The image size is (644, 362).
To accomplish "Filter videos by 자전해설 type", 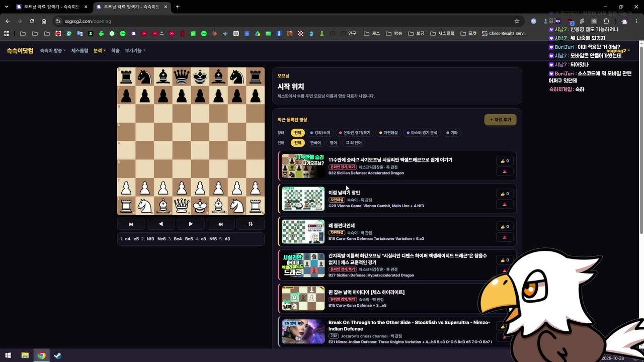I will pos(388,133).
